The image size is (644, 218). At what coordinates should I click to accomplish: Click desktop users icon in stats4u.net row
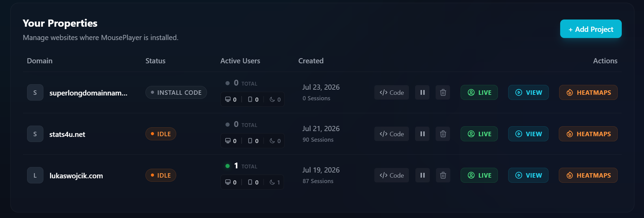[228, 141]
